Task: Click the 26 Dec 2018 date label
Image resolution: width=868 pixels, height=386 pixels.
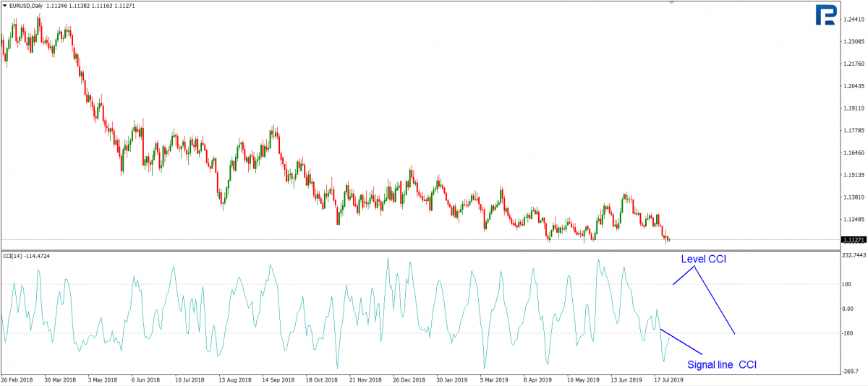Action: click(409, 379)
